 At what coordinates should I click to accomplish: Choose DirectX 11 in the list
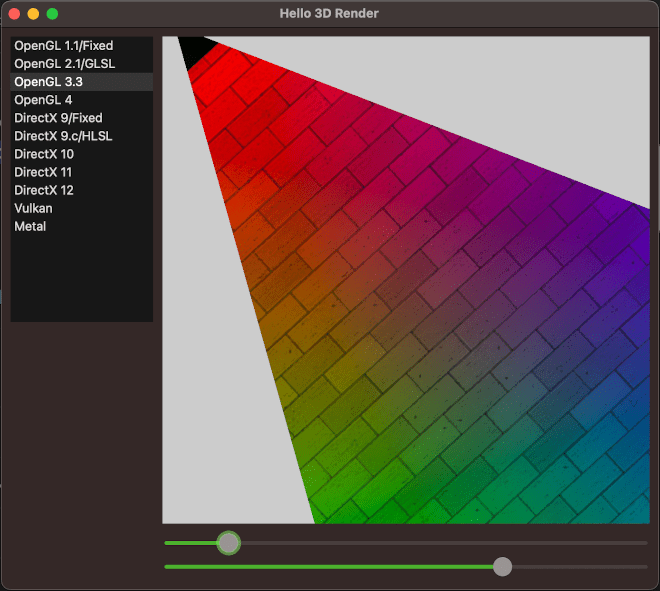click(x=43, y=172)
